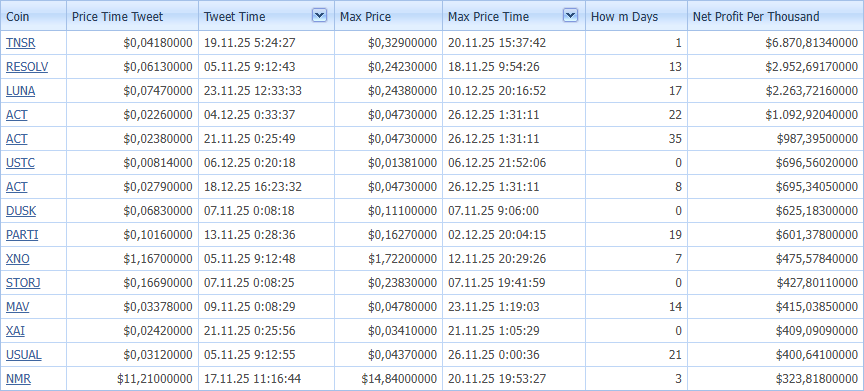864x391 pixels.
Task: Select the $14,84000000 max price cell
Action: click(x=388, y=378)
